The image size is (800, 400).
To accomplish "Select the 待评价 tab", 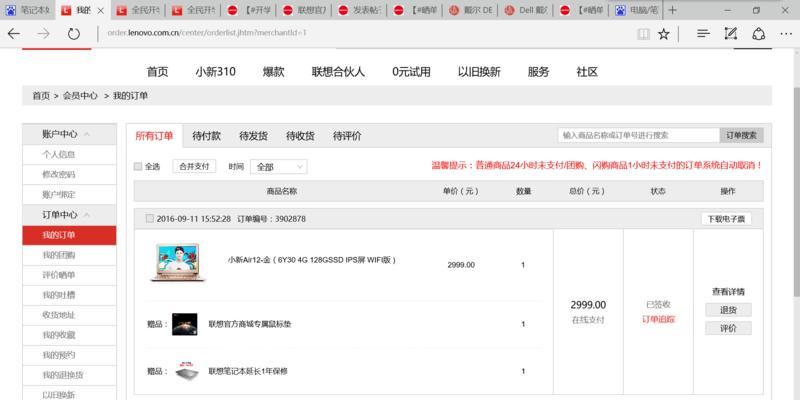I will click(x=347, y=136).
